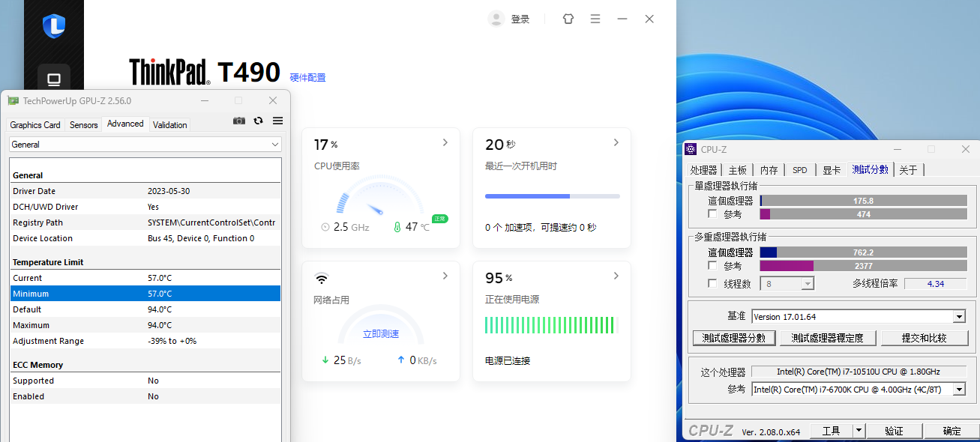Click the user avatar login icon

pos(496,19)
